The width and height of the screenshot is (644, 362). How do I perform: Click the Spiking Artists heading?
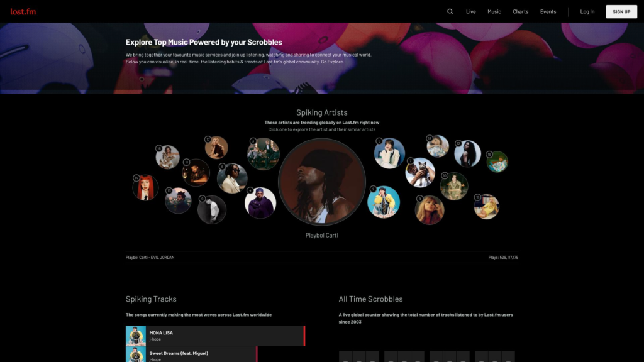[x=321, y=112]
